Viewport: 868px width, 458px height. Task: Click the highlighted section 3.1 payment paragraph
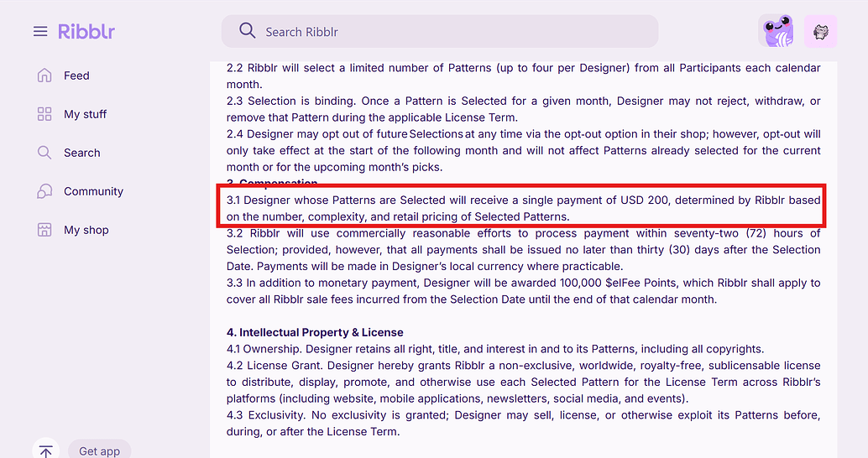(523, 208)
